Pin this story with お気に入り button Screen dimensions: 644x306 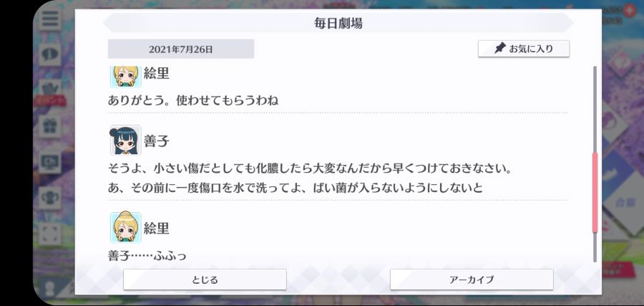pyautogui.click(x=524, y=49)
